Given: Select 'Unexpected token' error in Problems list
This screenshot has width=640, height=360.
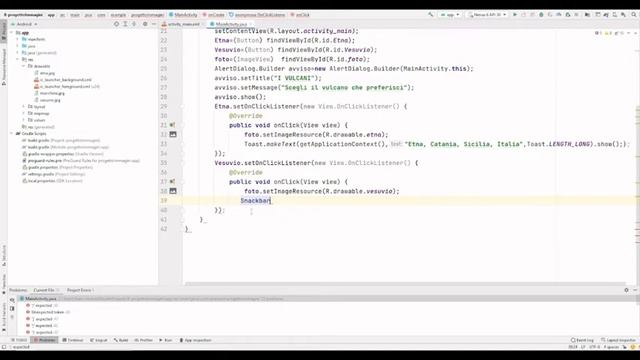Looking at the screenshot, I should click(48, 312).
